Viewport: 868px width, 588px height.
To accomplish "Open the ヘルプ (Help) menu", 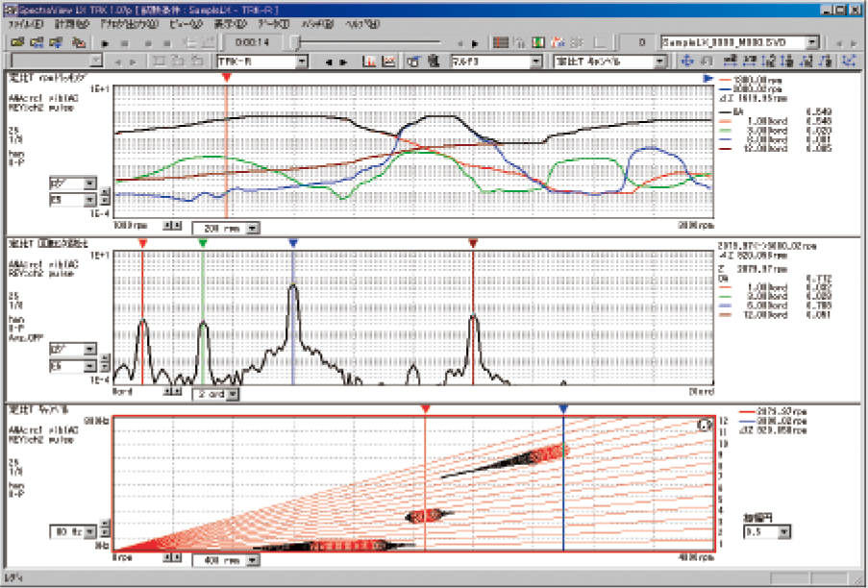I will click(x=362, y=24).
